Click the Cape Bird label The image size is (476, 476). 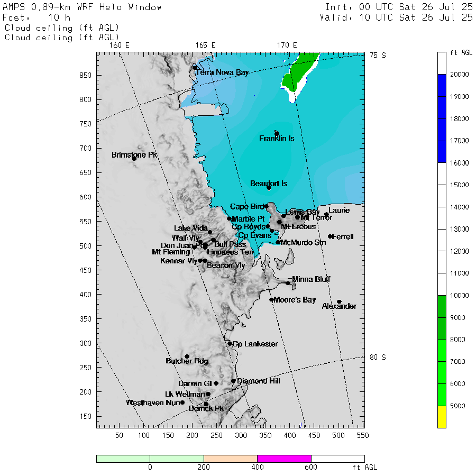pyautogui.click(x=247, y=207)
